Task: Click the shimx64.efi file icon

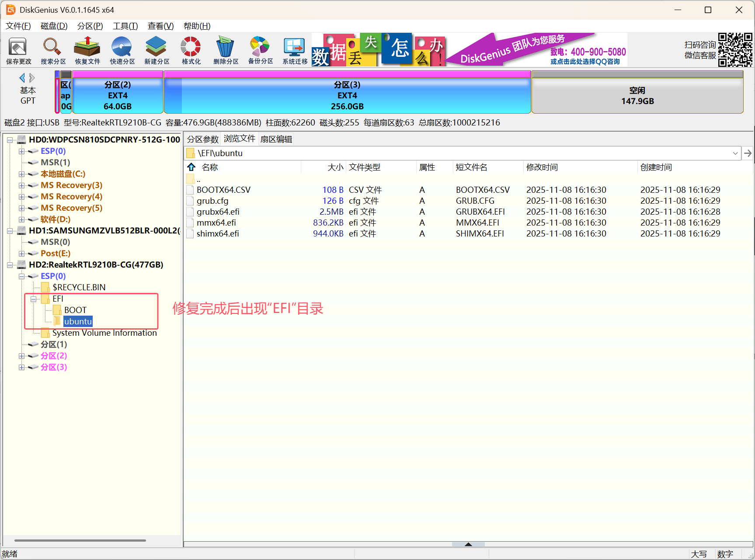Action: coord(190,233)
